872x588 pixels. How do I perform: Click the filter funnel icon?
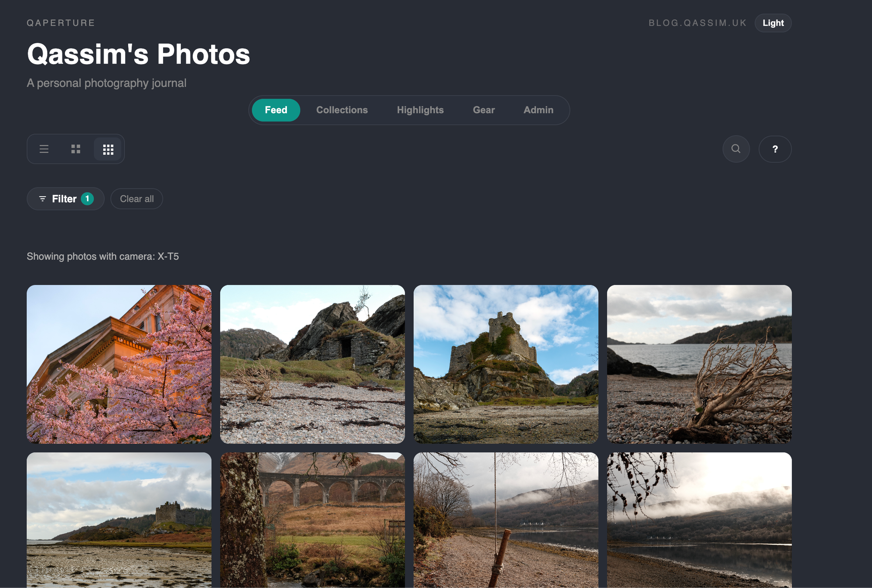[42, 199]
